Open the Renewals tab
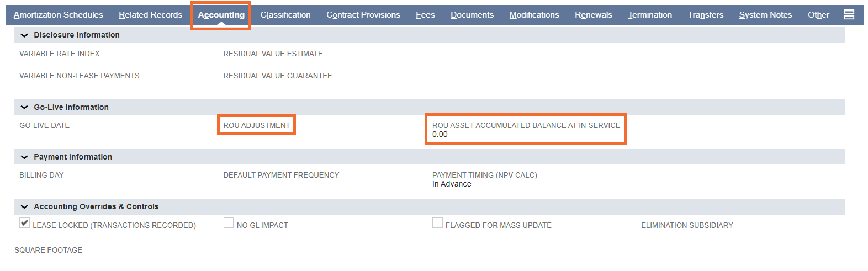The width and height of the screenshot is (868, 271). [594, 15]
